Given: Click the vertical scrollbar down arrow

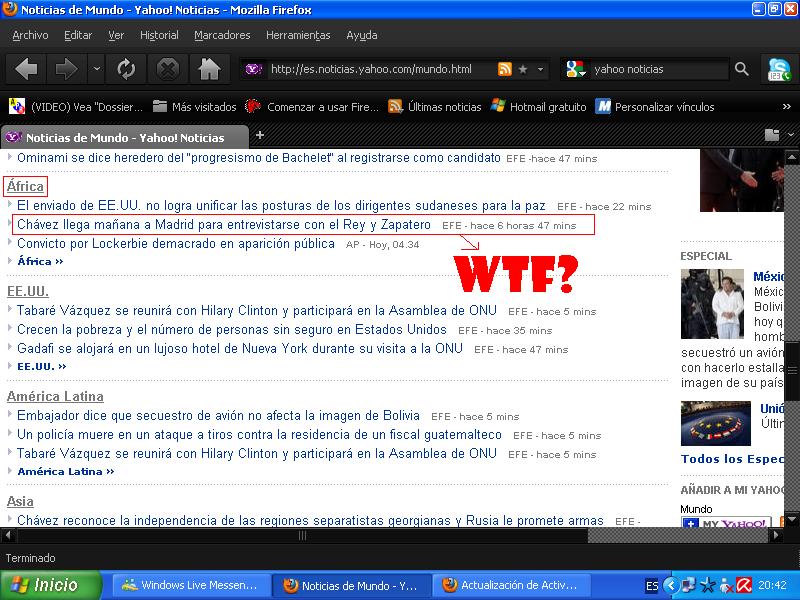Looking at the screenshot, I should (x=792, y=519).
